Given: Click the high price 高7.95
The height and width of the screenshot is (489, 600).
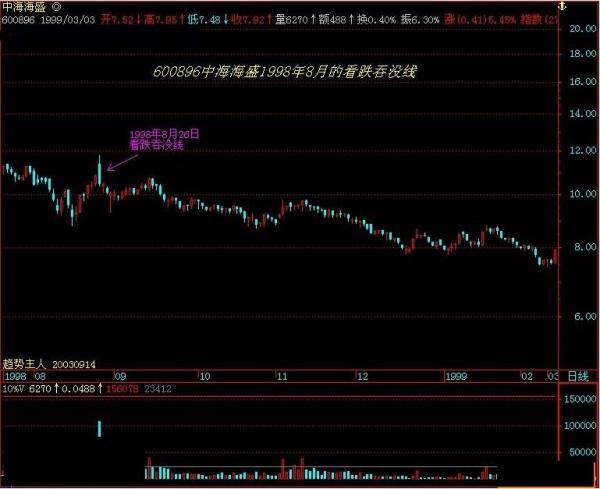Looking at the screenshot, I should click(161, 20).
